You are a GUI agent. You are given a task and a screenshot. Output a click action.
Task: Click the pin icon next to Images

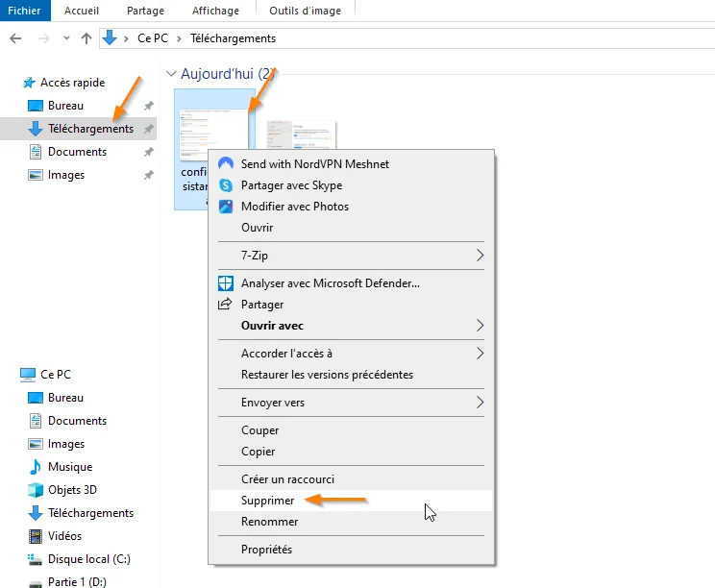tap(149, 175)
